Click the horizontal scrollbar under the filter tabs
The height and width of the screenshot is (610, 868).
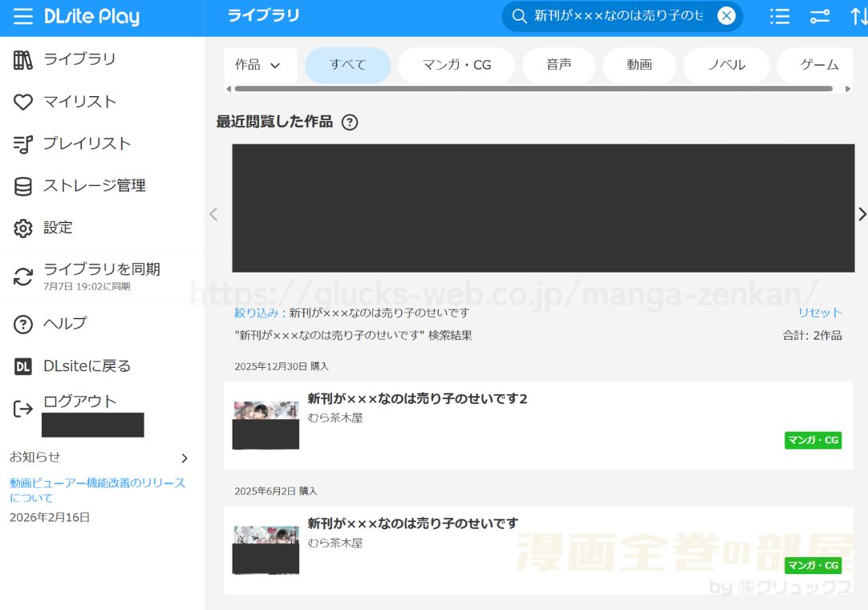tap(533, 88)
